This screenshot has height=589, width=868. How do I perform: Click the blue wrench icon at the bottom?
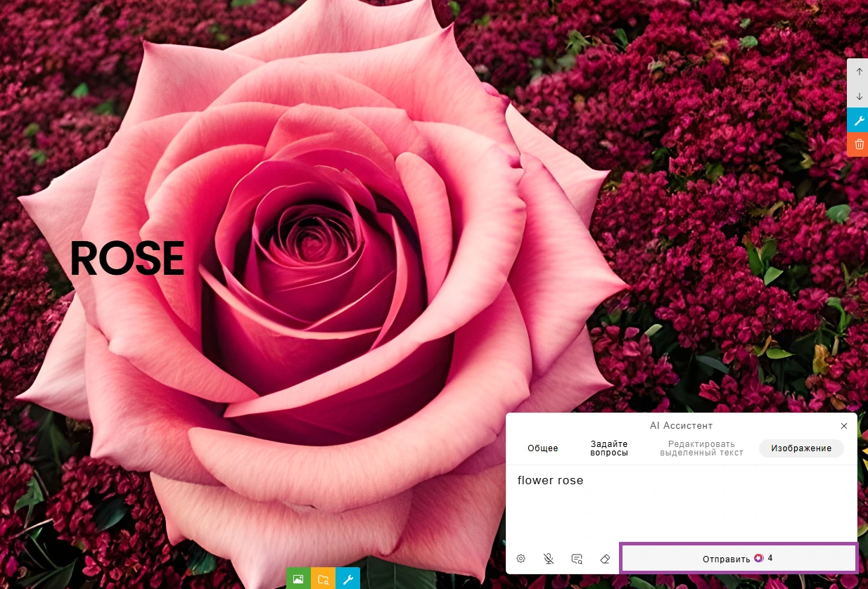coord(347,578)
